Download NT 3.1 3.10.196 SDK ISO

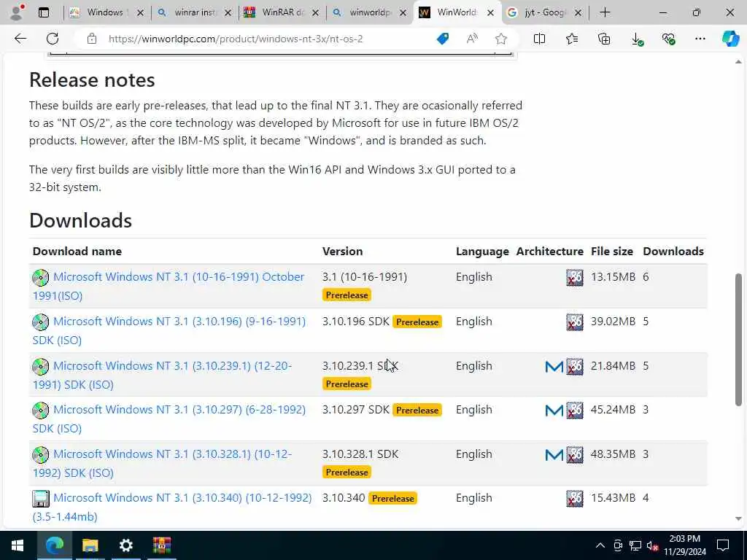tap(169, 330)
